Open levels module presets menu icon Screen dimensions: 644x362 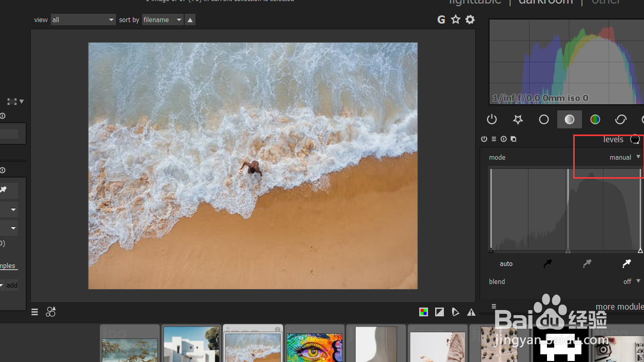coord(494,139)
